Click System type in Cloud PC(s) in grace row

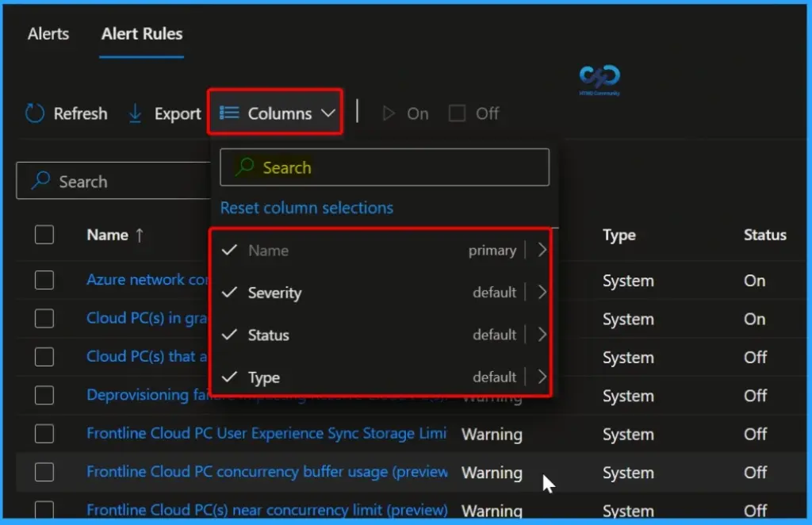pyautogui.click(x=628, y=320)
